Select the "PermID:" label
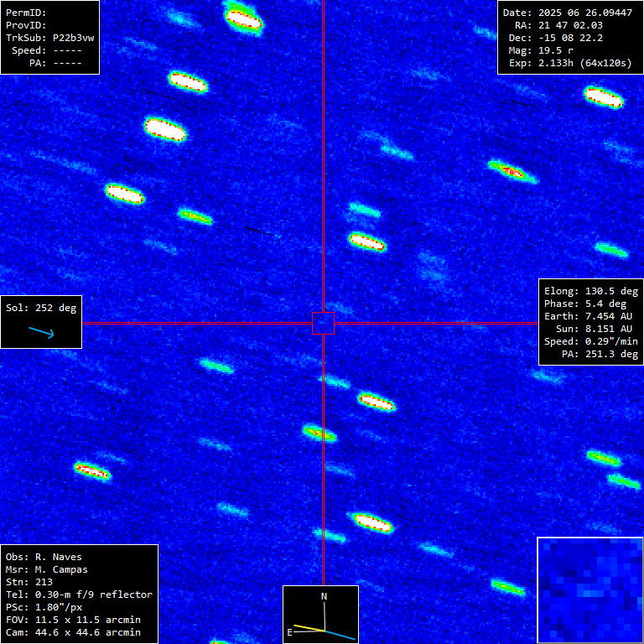644x644 pixels. [x=26, y=13]
